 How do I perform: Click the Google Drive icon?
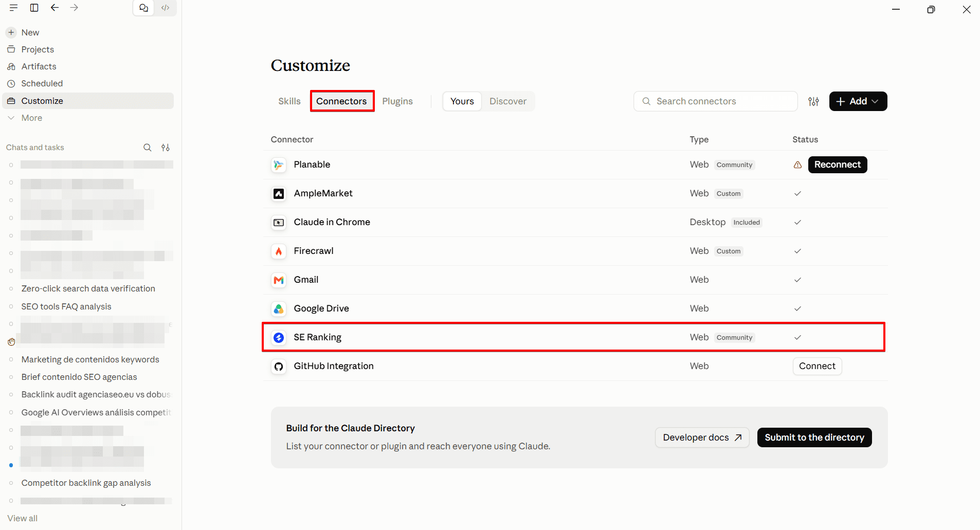point(279,309)
